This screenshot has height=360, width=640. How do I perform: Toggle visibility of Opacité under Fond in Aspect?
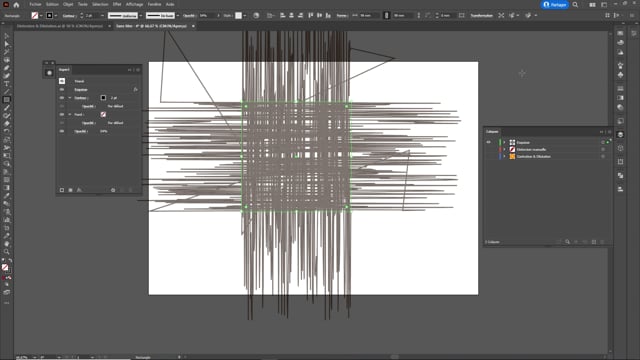(62, 123)
